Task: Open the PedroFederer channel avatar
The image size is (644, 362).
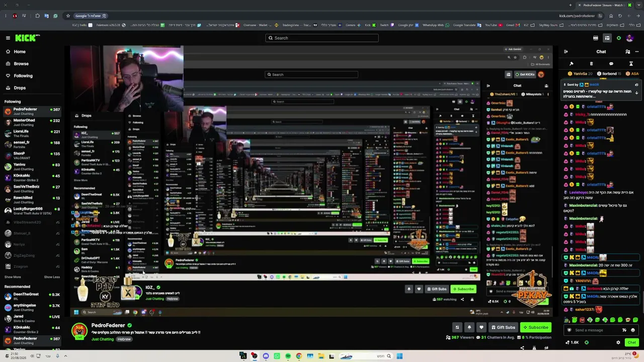Action: (x=79, y=331)
